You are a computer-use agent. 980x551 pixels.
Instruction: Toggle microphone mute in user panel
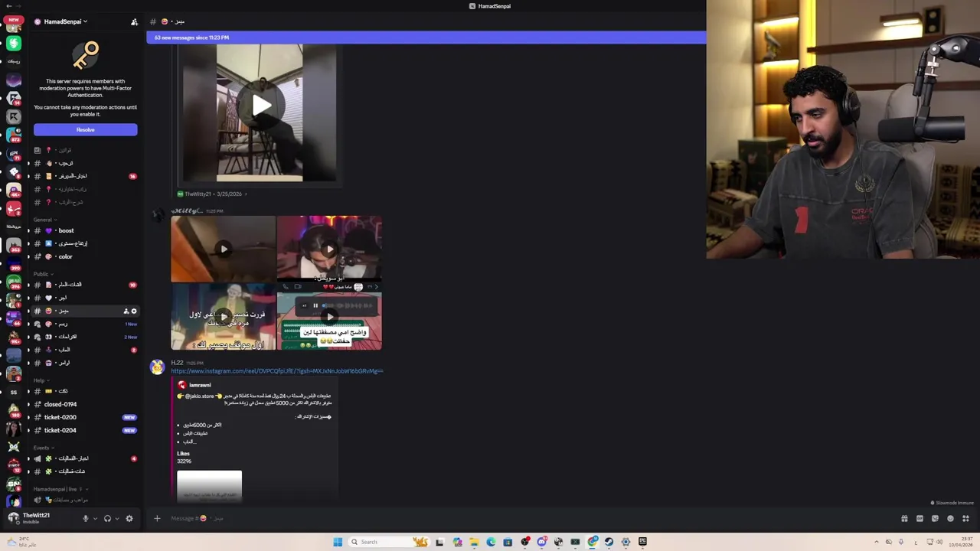tap(86, 518)
